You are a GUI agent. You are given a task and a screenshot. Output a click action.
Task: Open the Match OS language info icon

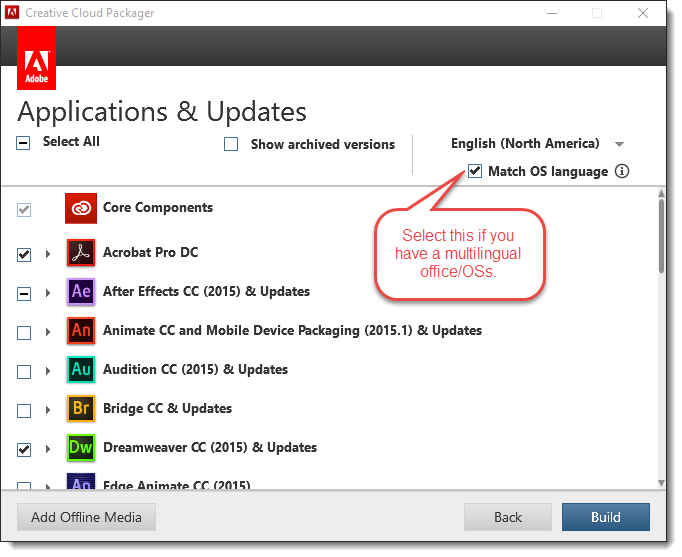(622, 171)
